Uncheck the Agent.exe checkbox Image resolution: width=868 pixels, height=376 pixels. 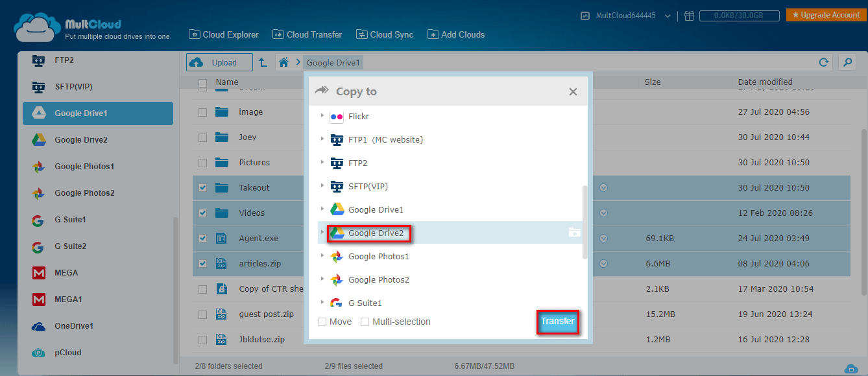[203, 239]
